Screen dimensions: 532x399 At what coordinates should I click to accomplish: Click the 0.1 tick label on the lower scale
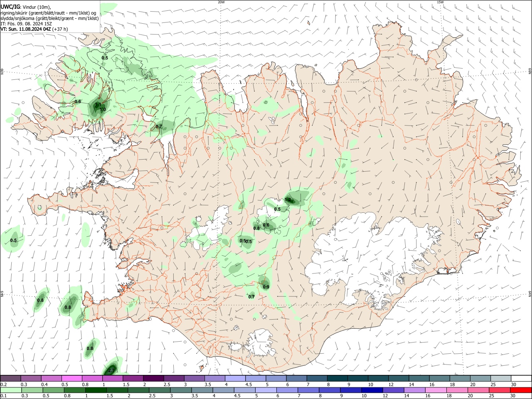click(x=4, y=396)
